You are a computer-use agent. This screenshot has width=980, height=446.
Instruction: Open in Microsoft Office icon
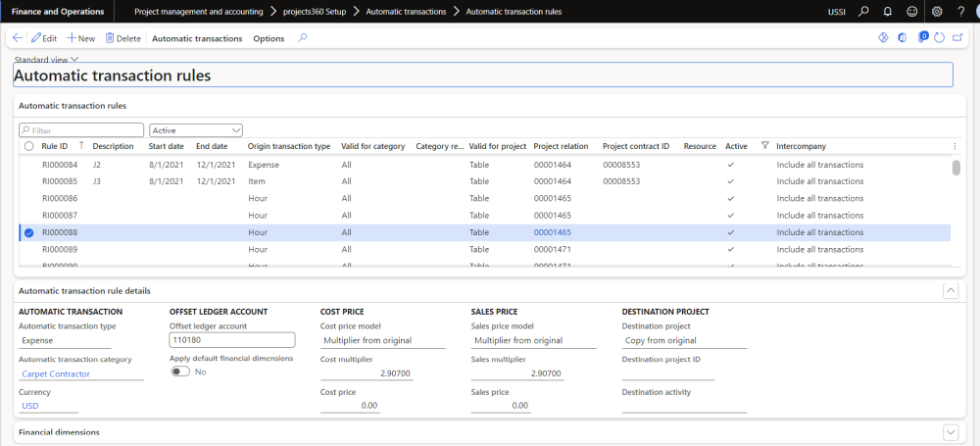pos(902,38)
